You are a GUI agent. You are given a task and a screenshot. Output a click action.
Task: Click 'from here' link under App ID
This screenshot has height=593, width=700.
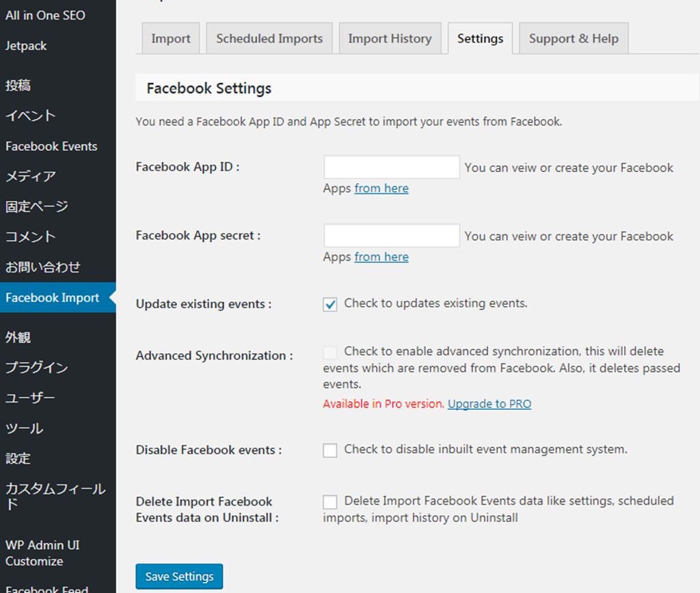381,189
